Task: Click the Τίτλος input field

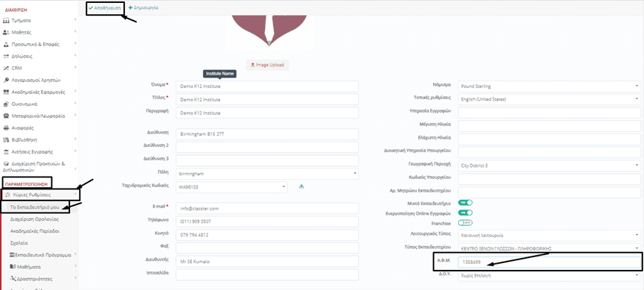Action: pos(267,100)
